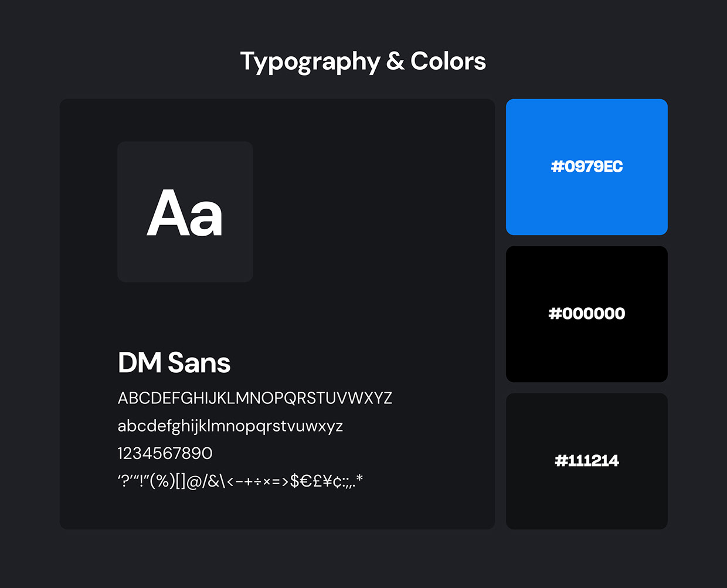This screenshot has width=727, height=588.
Task: Click the 1234567890 numerals sample line
Action: 165,453
